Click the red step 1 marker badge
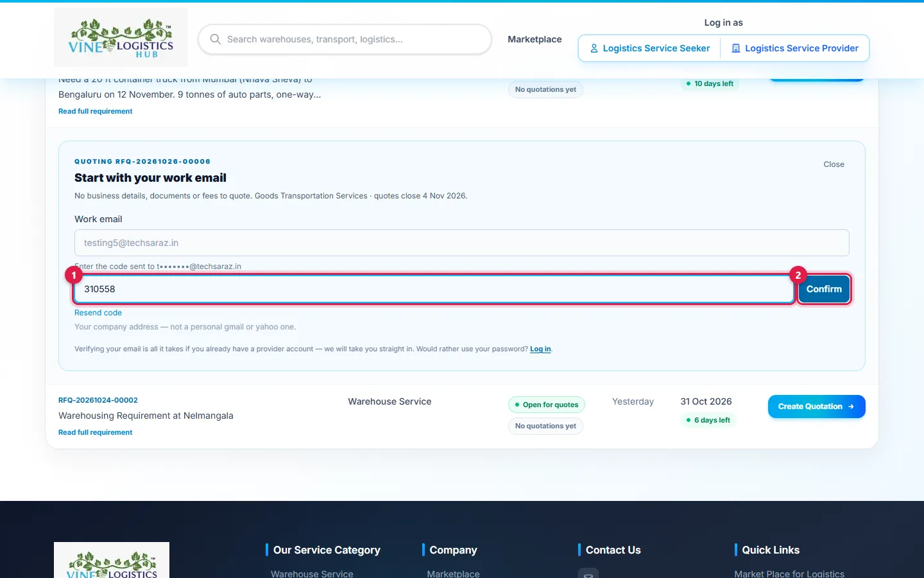 tap(74, 276)
